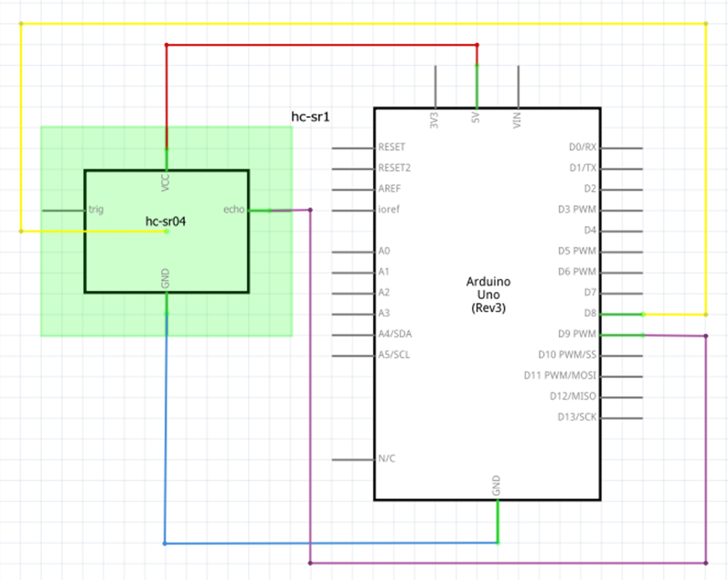This screenshot has height=580, width=728.
Task: Click the N/C pin on Arduino
Action: (x=353, y=460)
